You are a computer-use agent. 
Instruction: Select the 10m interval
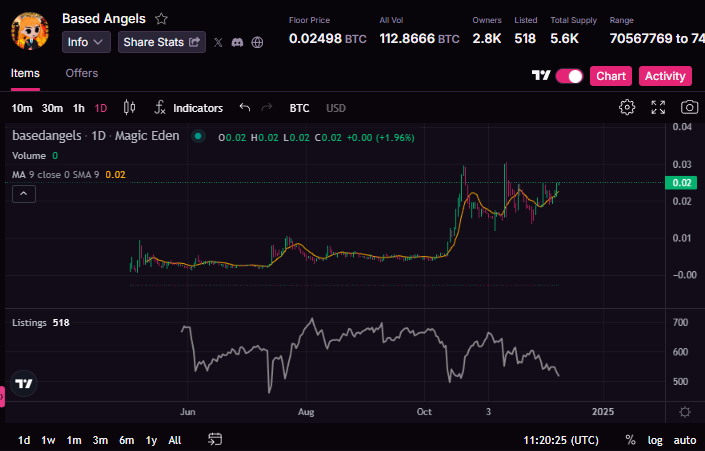(22, 108)
